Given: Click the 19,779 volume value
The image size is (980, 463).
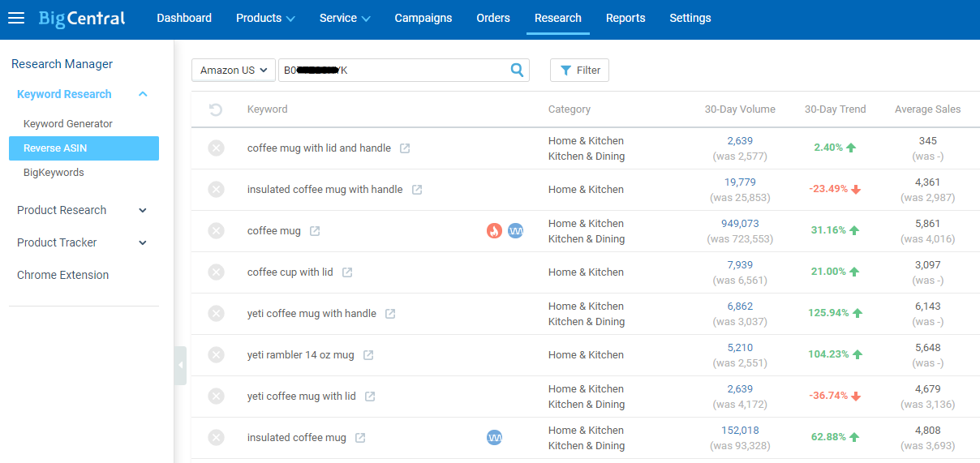Looking at the screenshot, I should tap(740, 182).
